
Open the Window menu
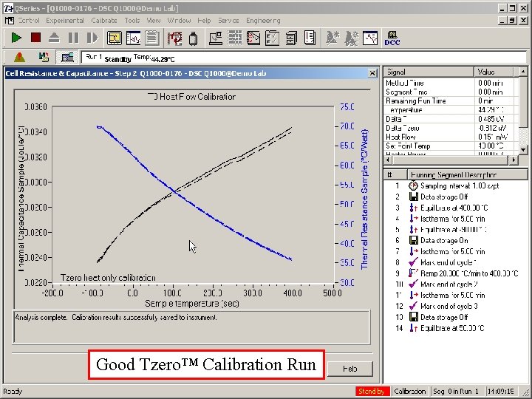pyautogui.click(x=179, y=21)
